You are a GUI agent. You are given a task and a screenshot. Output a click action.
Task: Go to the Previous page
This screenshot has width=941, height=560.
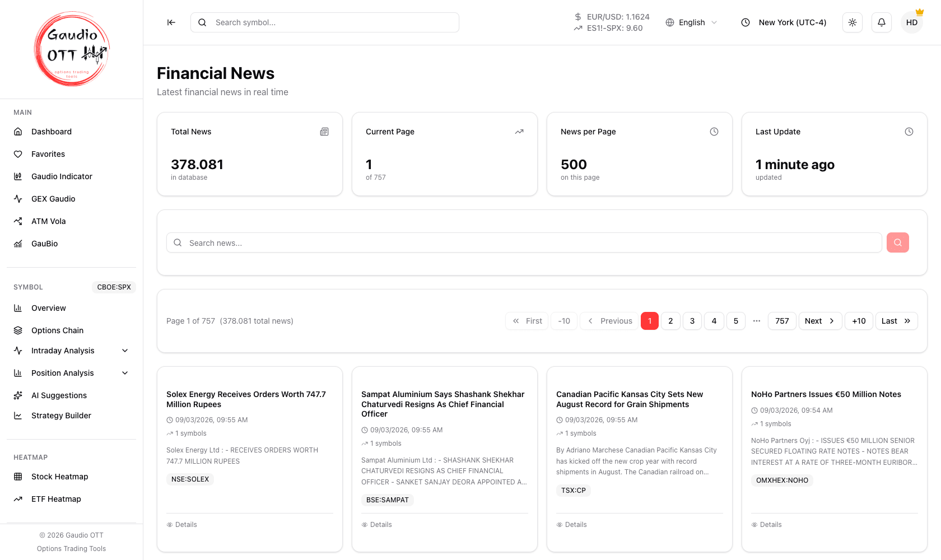coord(610,321)
